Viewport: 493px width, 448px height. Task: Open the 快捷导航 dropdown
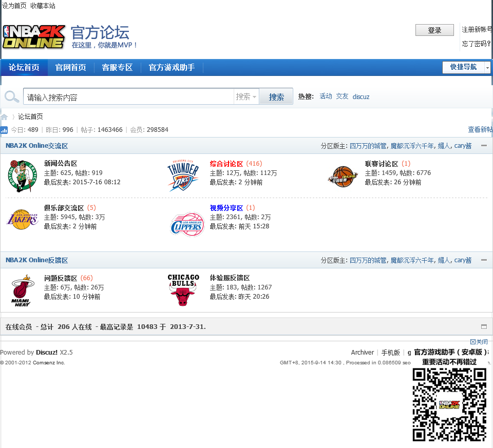[466, 67]
